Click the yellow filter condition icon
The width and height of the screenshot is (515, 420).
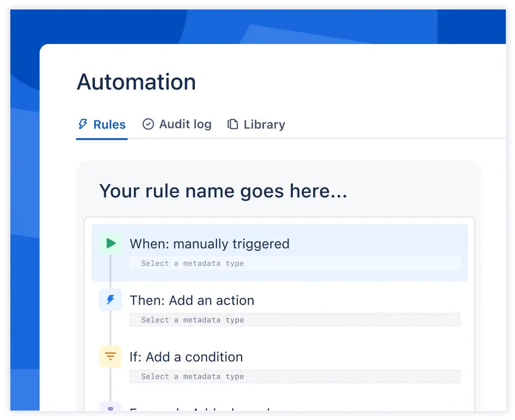click(x=110, y=356)
